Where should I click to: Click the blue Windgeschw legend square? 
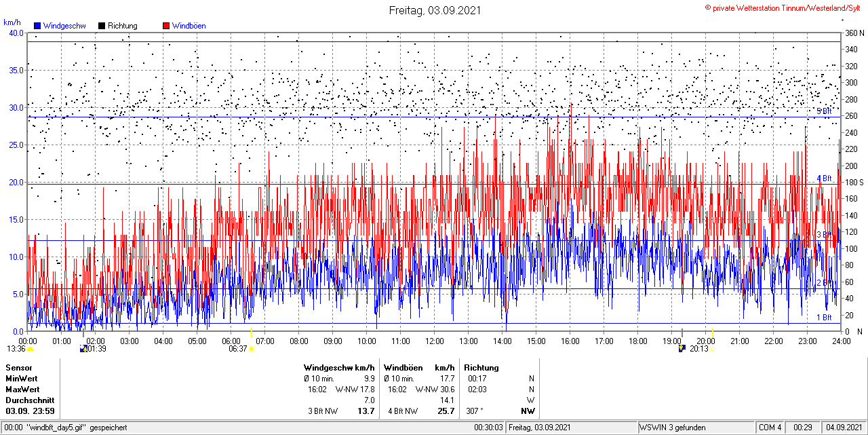point(37,26)
